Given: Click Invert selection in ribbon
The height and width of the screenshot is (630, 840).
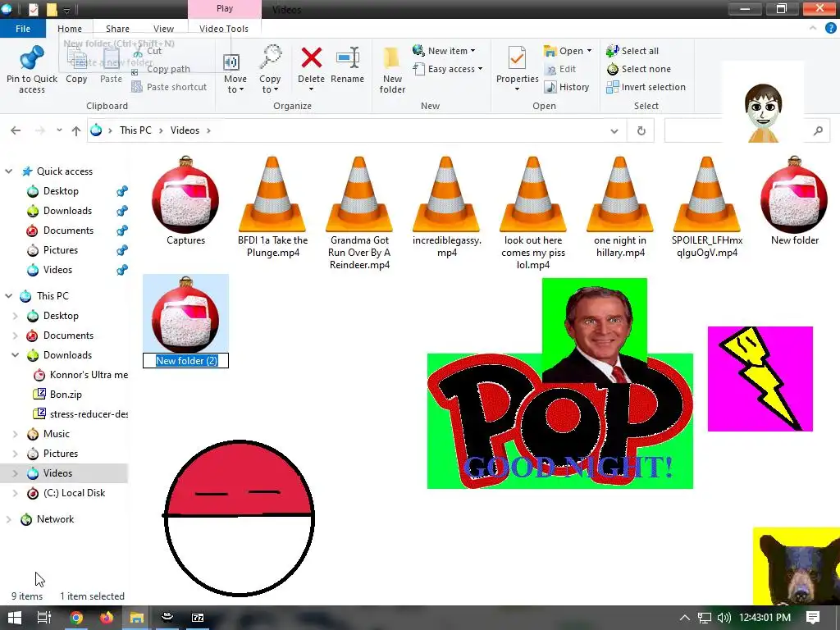Looking at the screenshot, I should (646, 87).
